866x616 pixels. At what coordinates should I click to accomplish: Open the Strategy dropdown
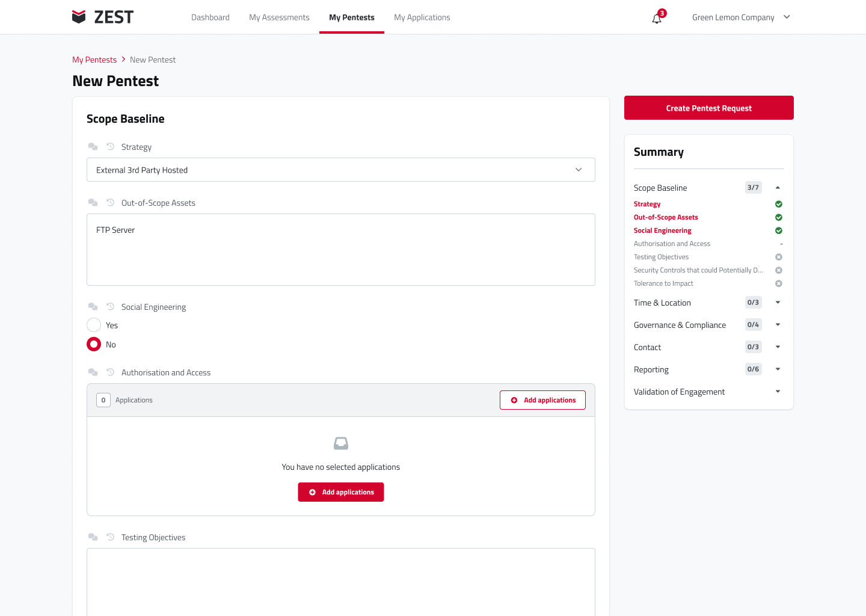click(340, 170)
